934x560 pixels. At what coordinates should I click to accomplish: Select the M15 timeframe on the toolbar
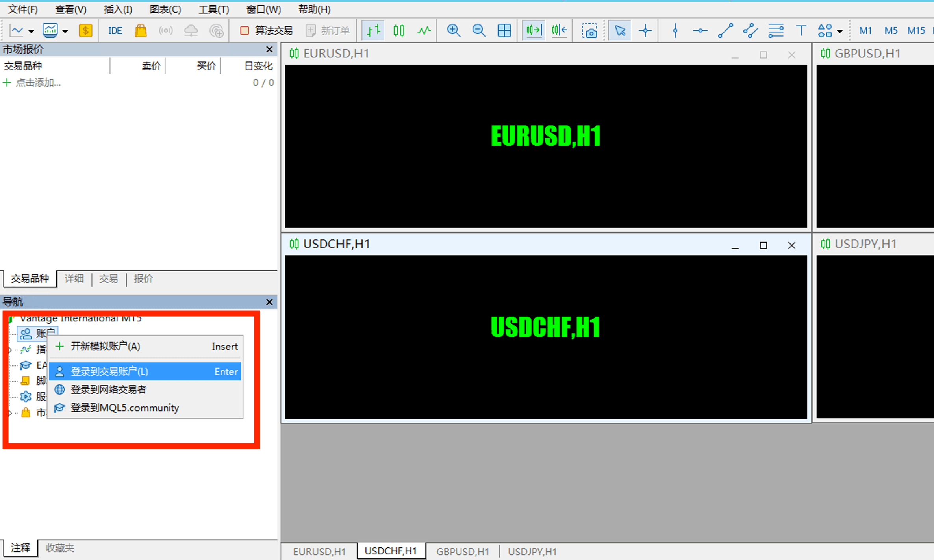916,30
